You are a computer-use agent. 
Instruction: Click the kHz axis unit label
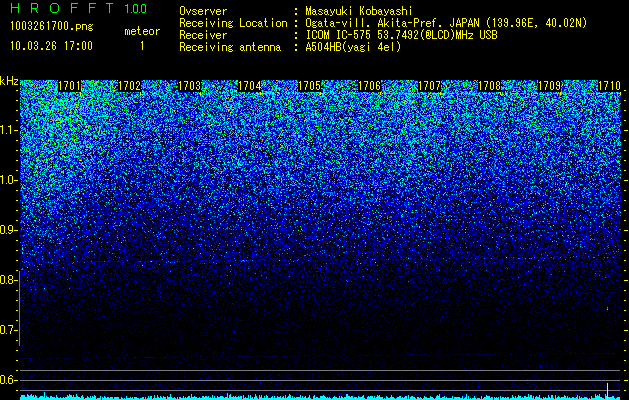pyautogui.click(x=9, y=81)
